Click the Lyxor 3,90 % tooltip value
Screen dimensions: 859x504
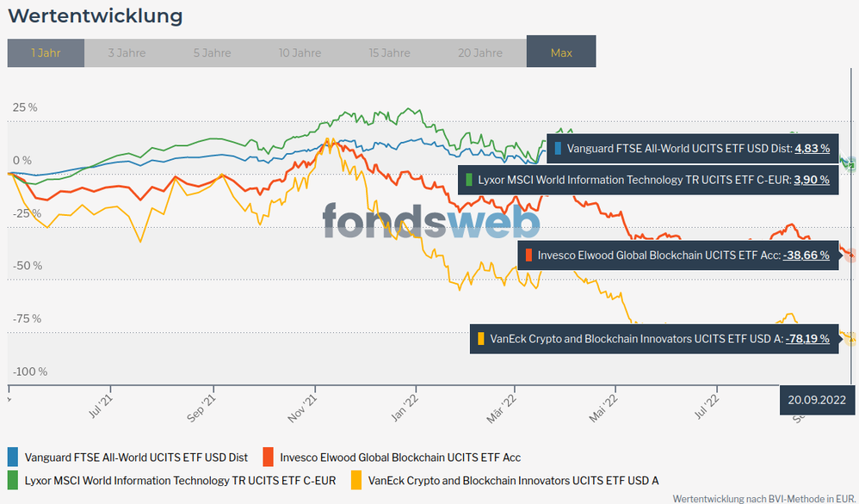812,180
